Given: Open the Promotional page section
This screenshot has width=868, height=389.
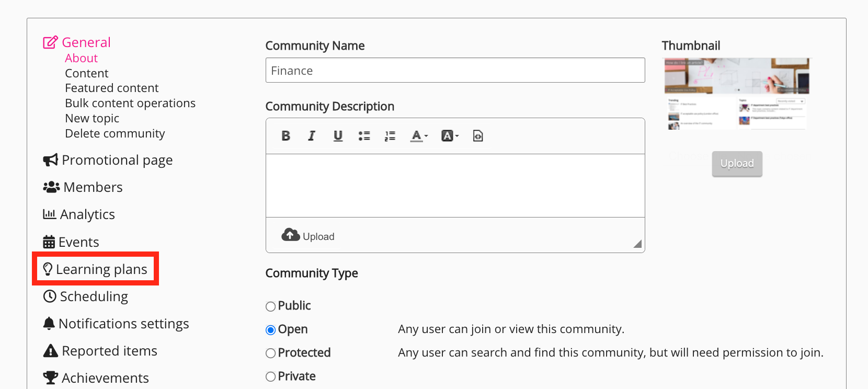Looking at the screenshot, I should [117, 160].
